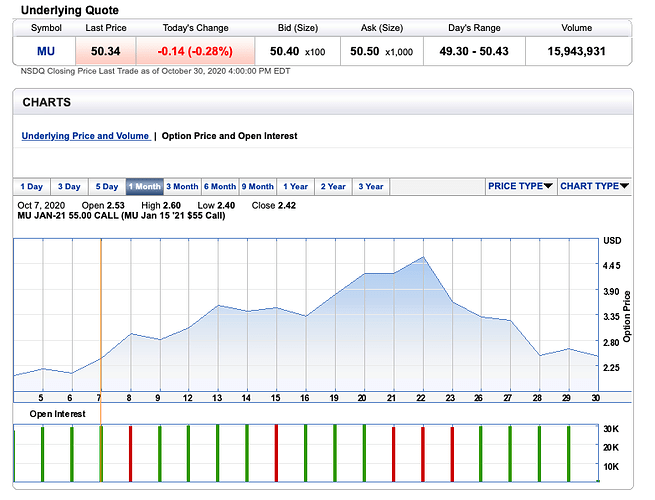Show the 1 Year chart range

296,187
